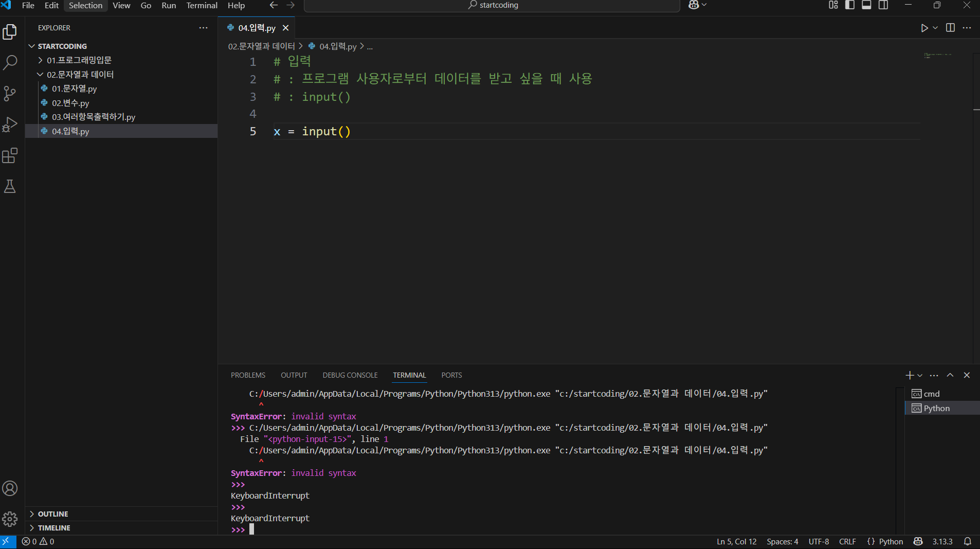
Task: Switch to the DEBUG CONSOLE tab
Action: click(350, 375)
